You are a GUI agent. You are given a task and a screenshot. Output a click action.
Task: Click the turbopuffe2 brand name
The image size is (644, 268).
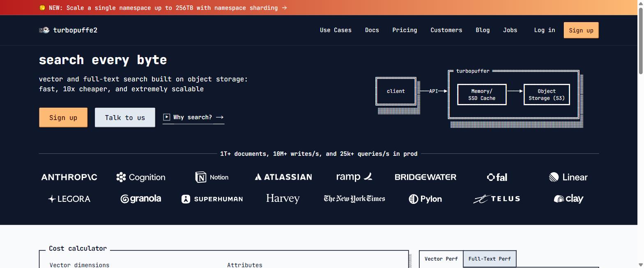tap(75, 30)
